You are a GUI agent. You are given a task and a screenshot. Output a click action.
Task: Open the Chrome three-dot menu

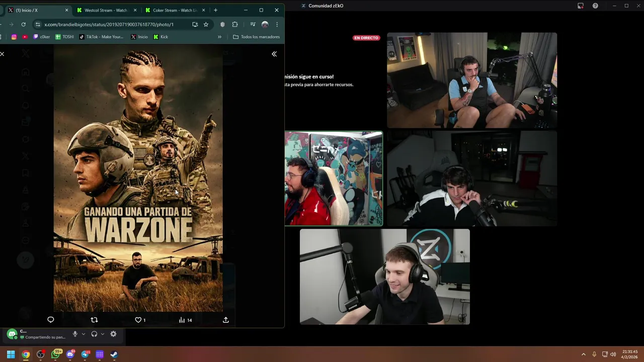coord(277,24)
